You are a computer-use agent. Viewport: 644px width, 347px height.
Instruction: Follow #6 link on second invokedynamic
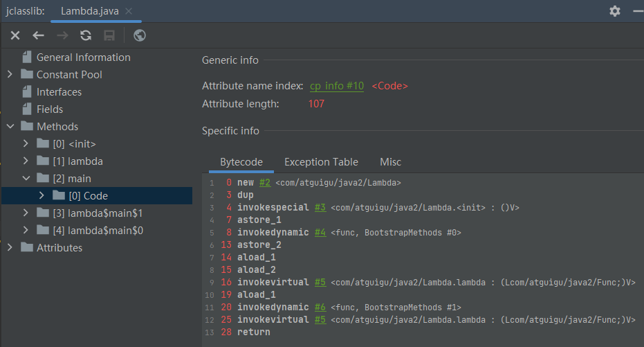click(x=320, y=308)
